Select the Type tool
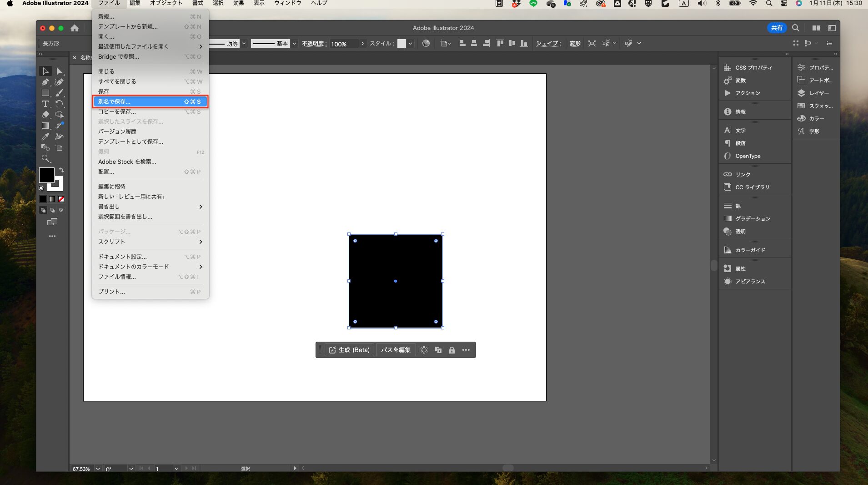 (45, 104)
